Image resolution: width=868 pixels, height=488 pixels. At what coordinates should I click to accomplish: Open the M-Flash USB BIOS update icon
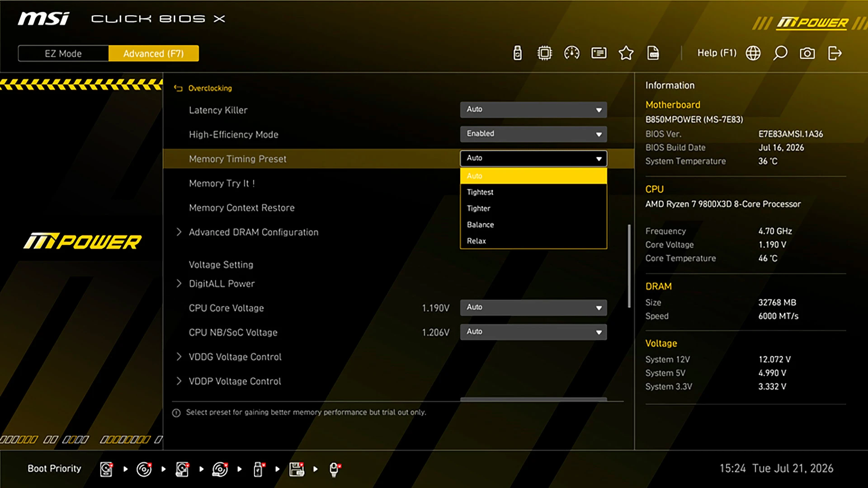tap(518, 53)
